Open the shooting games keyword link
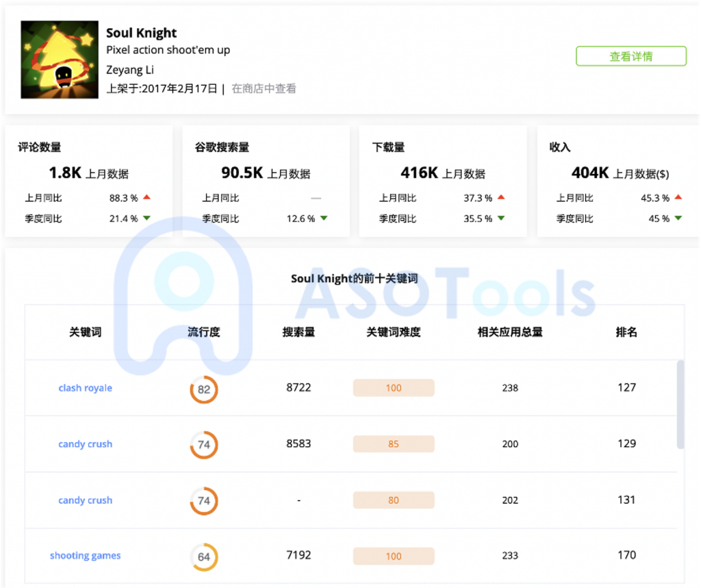701x588 pixels. [x=85, y=556]
